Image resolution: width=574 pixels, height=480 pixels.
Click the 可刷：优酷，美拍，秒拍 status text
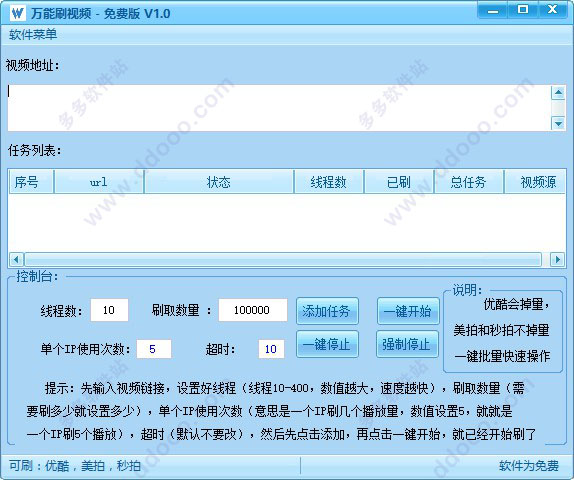[x=75, y=466]
